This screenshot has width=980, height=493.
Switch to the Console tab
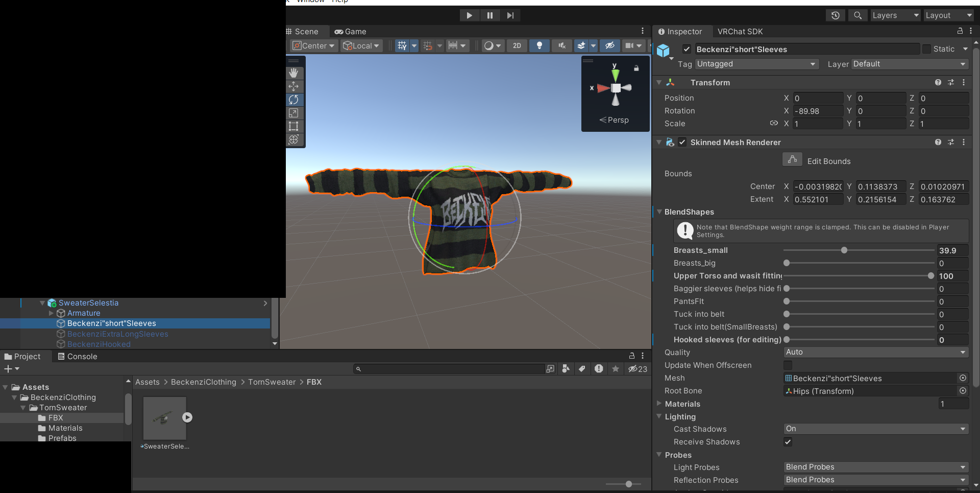click(x=78, y=357)
